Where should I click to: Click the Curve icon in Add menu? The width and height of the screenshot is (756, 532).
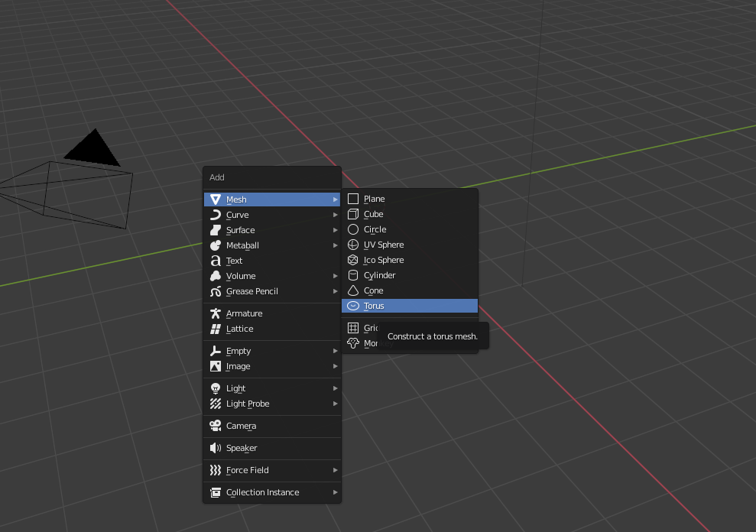tap(216, 215)
